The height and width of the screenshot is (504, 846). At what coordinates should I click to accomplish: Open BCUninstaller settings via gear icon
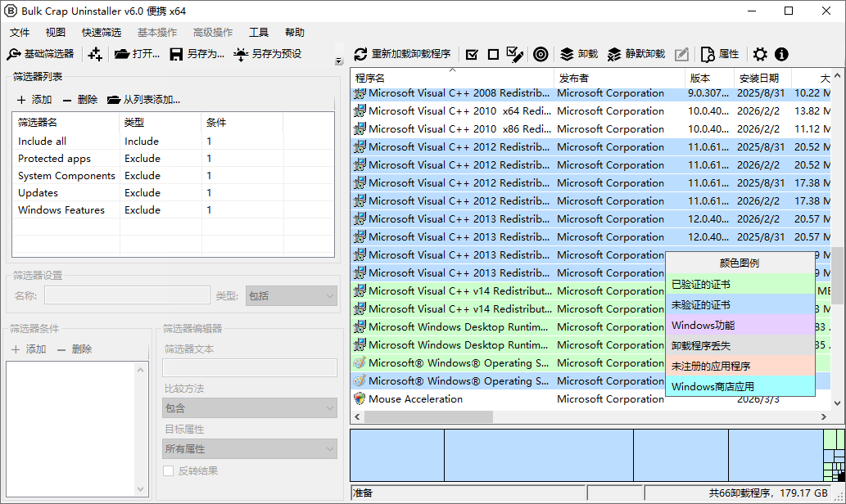760,54
